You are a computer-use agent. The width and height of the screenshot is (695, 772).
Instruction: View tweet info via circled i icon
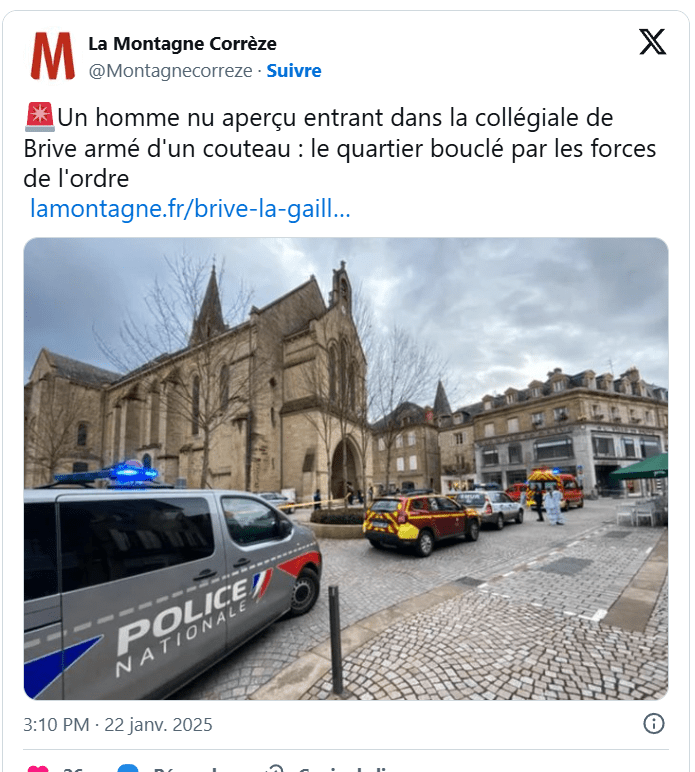654,724
